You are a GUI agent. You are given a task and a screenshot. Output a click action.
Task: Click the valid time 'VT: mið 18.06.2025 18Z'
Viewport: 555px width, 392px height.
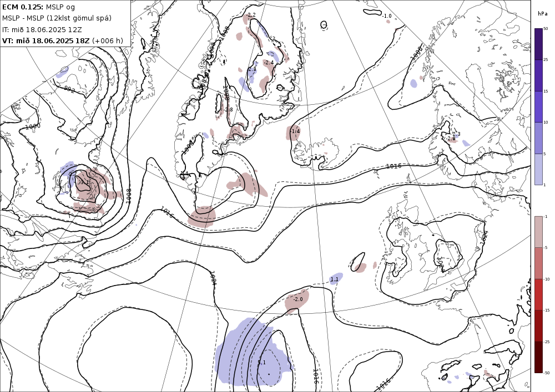(x=46, y=40)
